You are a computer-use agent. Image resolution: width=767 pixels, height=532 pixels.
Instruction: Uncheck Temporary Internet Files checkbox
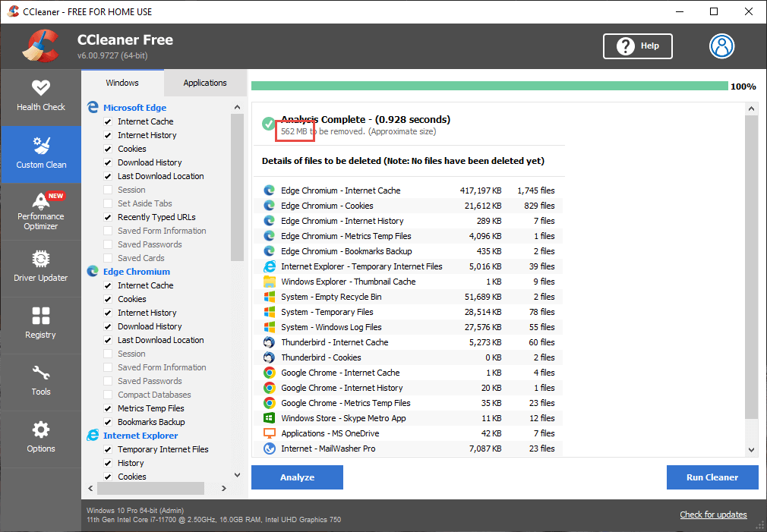[x=108, y=449]
